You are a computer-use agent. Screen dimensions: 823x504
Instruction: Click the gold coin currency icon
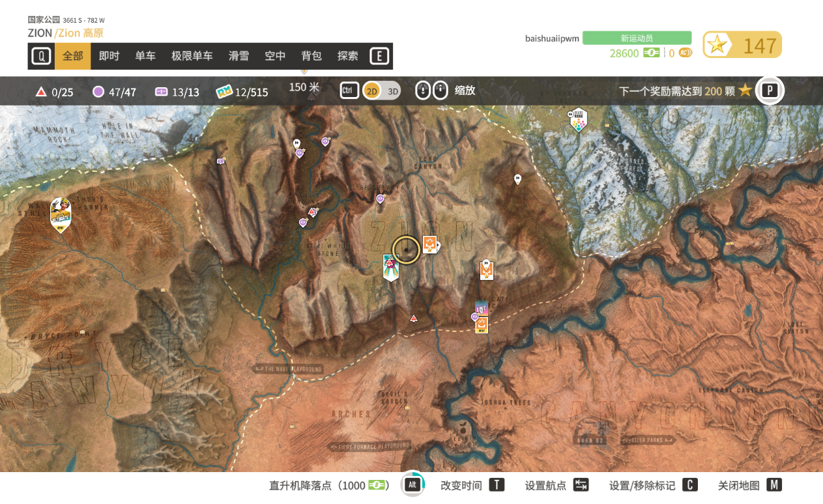[x=685, y=53]
